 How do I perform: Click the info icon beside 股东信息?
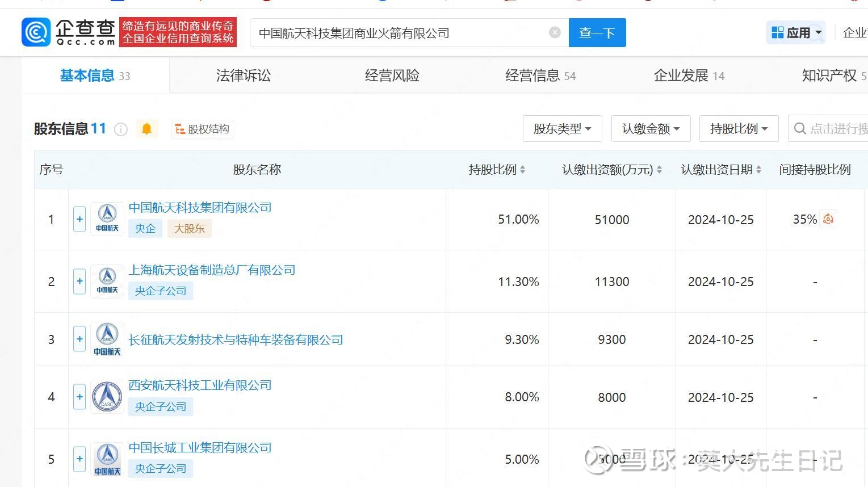click(x=121, y=129)
